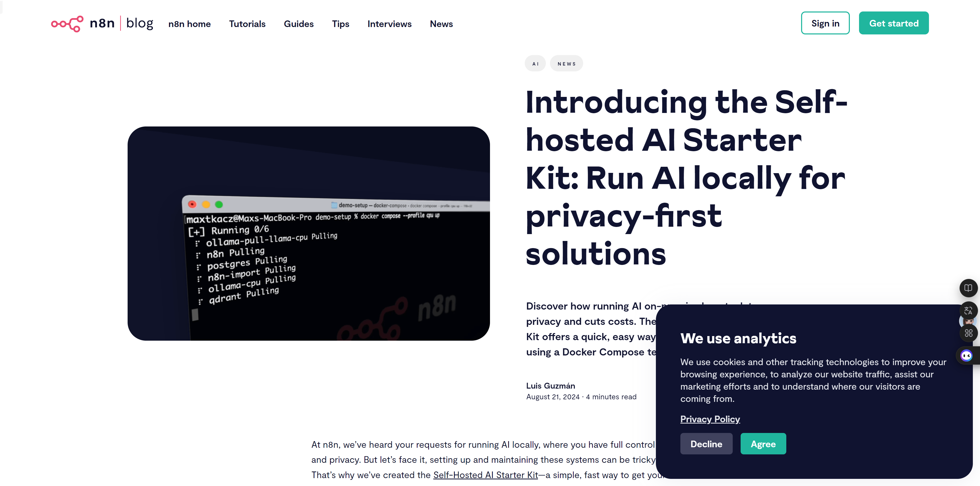Select the AI tag pill
The image size is (980, 486).
(535, 63)
